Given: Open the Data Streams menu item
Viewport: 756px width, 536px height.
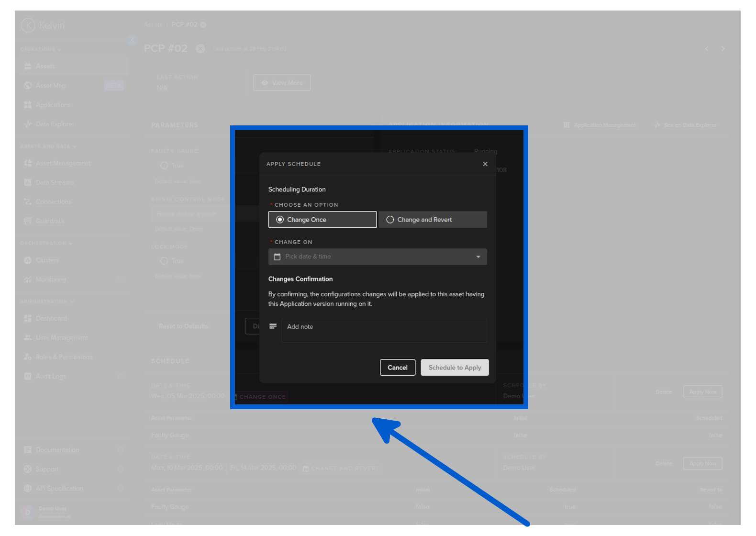Looking at the screenshot, I should click(55, 182).
